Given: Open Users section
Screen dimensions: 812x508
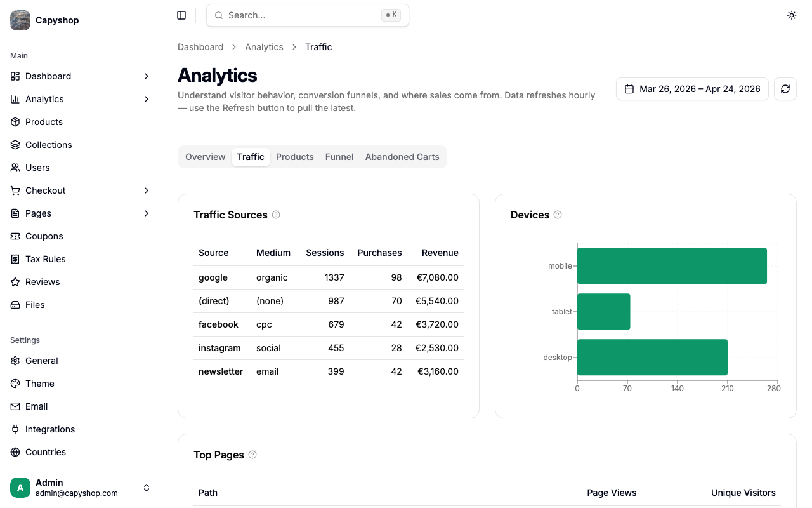Looking at the screenshot, I should tap(81, 168).
